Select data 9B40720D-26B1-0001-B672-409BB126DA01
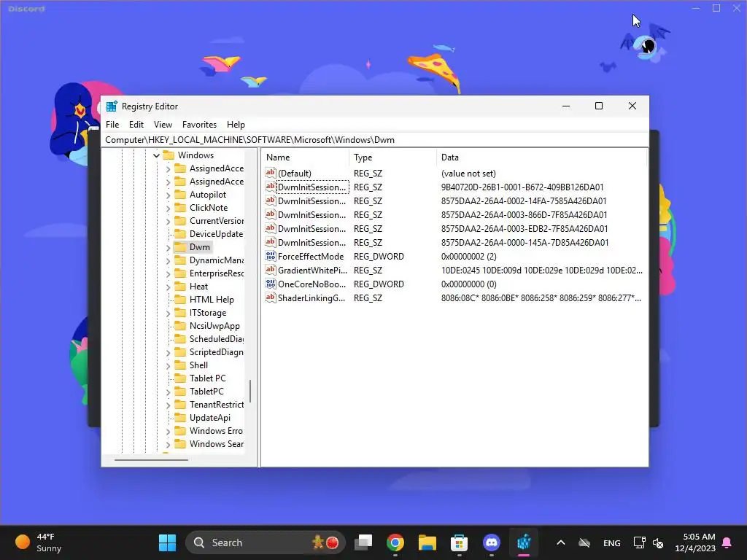Viewport: 747px width, 560px height. 522,187
